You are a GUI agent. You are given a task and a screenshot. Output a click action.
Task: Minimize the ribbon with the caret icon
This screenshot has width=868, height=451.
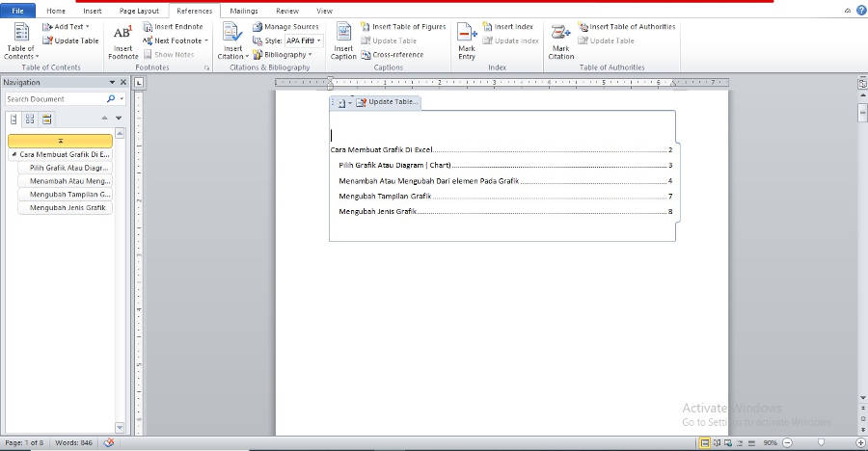point(848,11)
